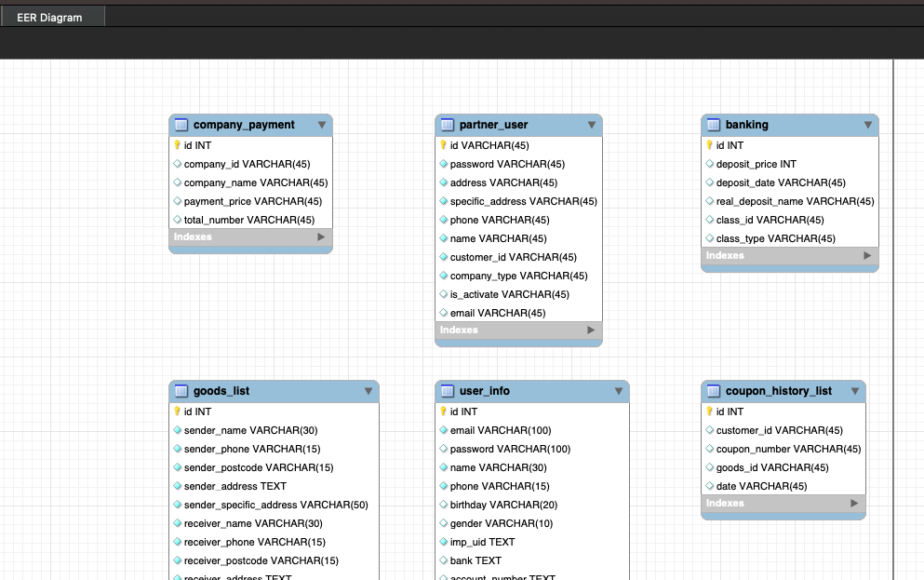
Task: Select real_deposit_name column in banking
Action: point(795,201)
